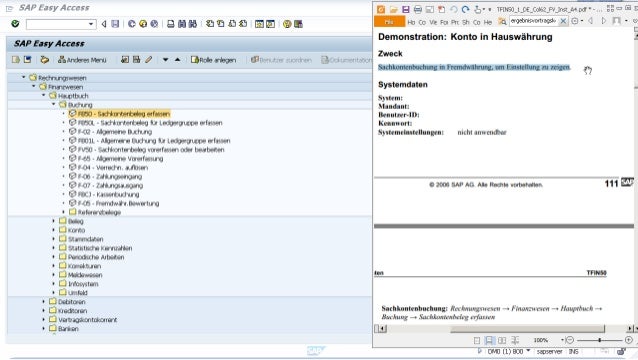Click the Move Favorites Up arrow
Viewport: 638px width, 360px height.
177,60
